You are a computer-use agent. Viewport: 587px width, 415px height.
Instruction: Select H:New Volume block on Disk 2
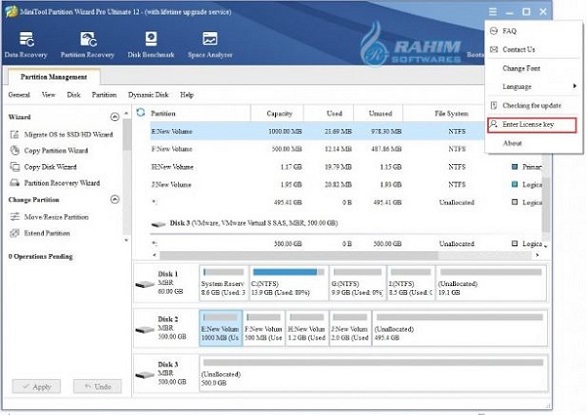307,328
